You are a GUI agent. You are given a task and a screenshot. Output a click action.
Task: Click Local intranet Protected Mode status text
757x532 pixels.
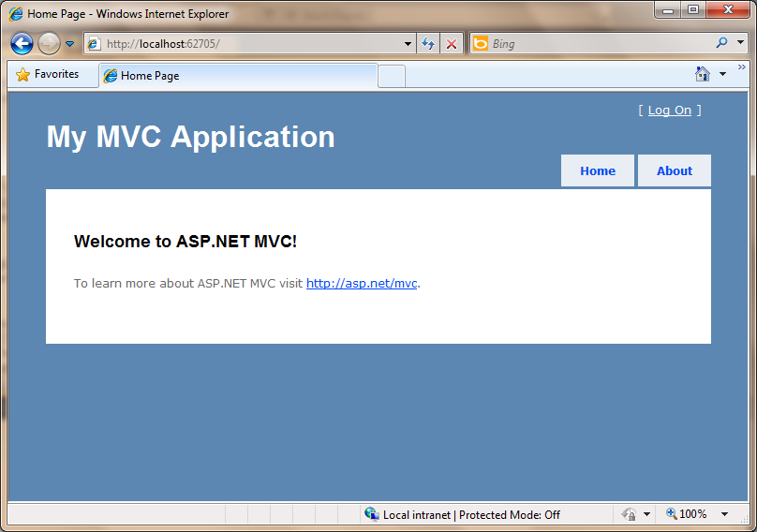click(471, 515)
